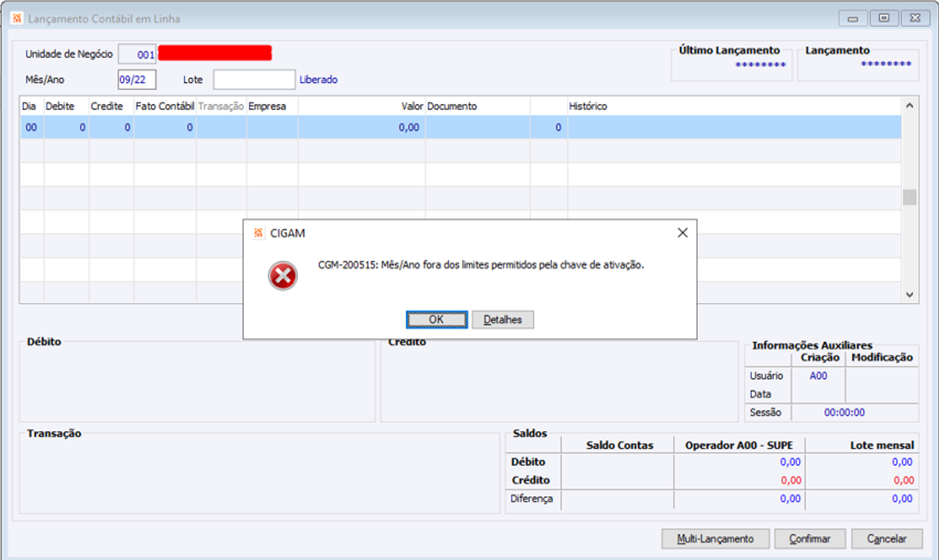Open Detalhes in the error dialog
This screenshot has width=939, height=560.
pyautogui.click(x=502, y=320)
